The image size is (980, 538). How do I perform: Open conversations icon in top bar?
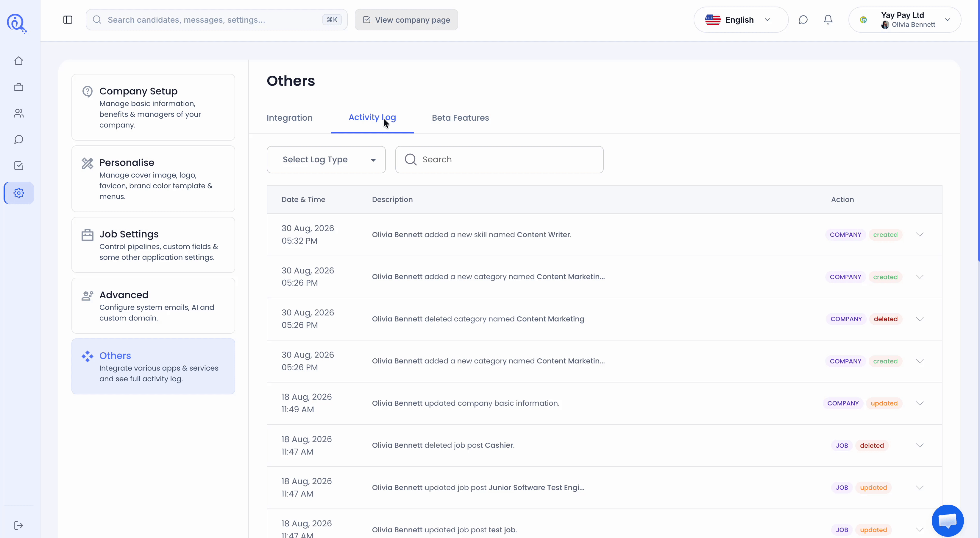pos(803,20)
